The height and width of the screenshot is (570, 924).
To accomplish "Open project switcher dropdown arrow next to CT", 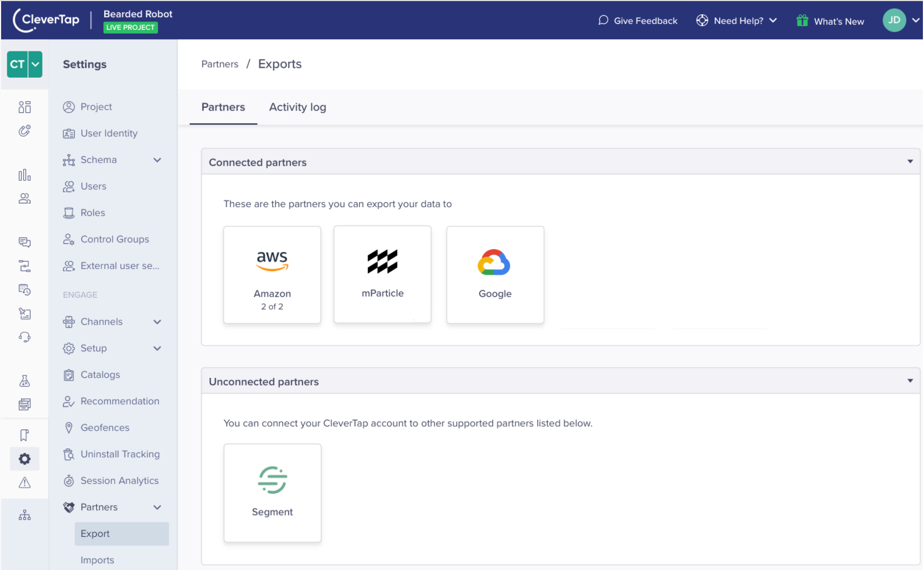I will [35, 64].
